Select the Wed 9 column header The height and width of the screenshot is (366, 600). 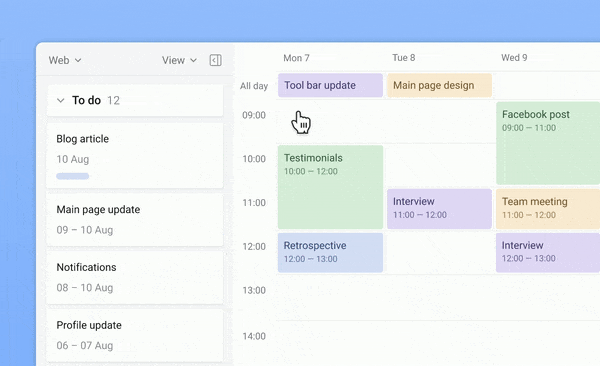[x=514, y=58]
